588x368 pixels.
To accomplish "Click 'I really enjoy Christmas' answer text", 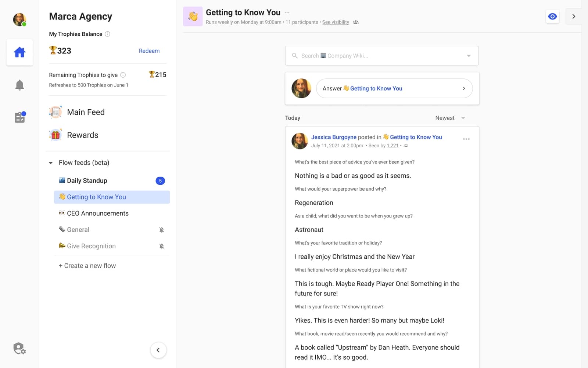I will point(355,257).
